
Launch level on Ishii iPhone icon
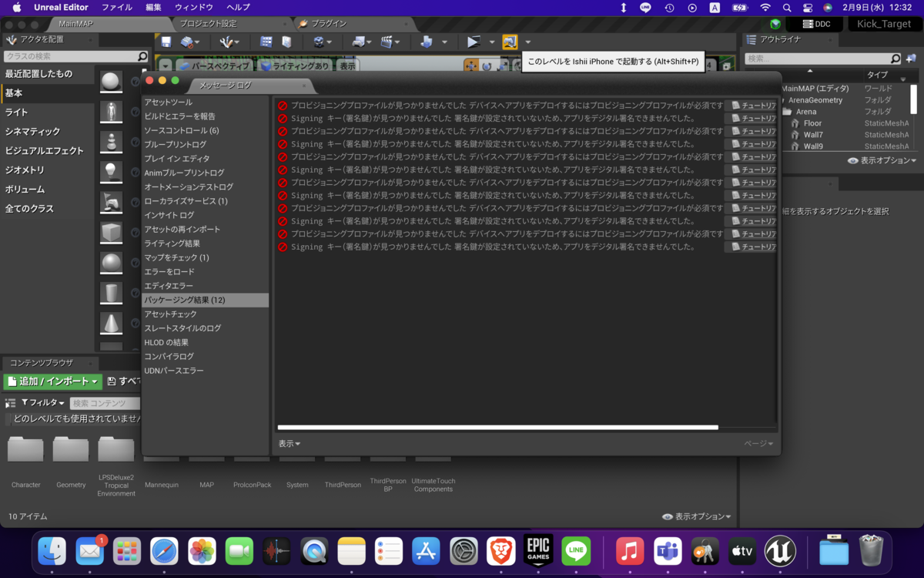point(510,42)
